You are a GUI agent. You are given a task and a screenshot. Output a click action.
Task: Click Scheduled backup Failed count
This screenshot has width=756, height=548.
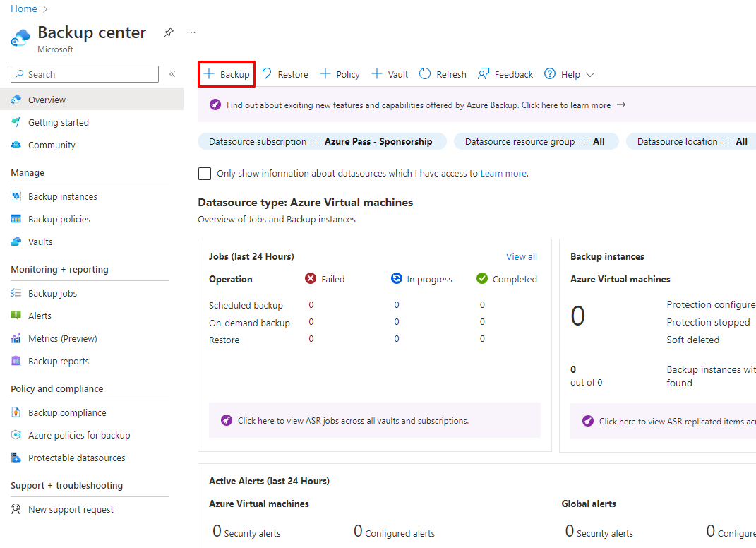point(311,305)
